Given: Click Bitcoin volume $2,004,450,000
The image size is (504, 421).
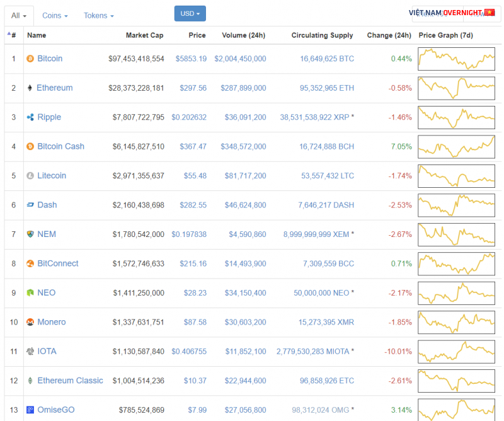Looking at the screenshot, I should (x=240, y=59).
